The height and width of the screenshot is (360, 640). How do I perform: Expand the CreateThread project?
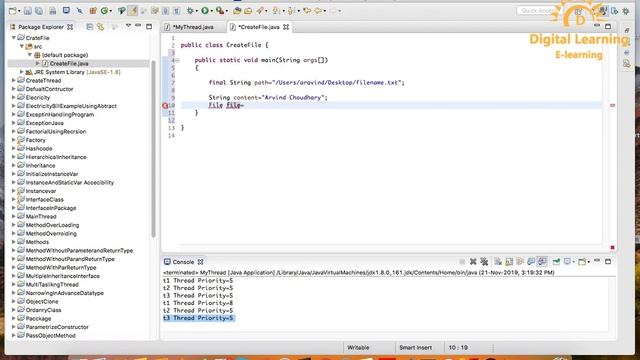(13, 80)
